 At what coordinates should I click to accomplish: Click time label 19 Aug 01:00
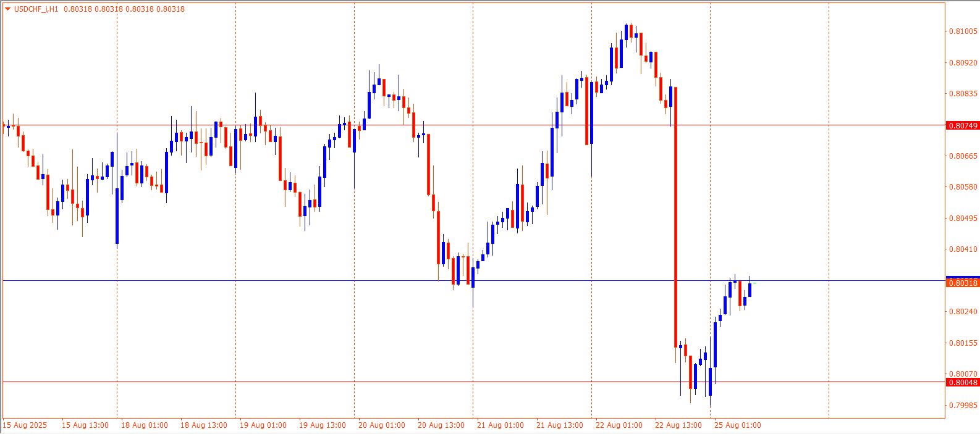[x=263, y=425]
